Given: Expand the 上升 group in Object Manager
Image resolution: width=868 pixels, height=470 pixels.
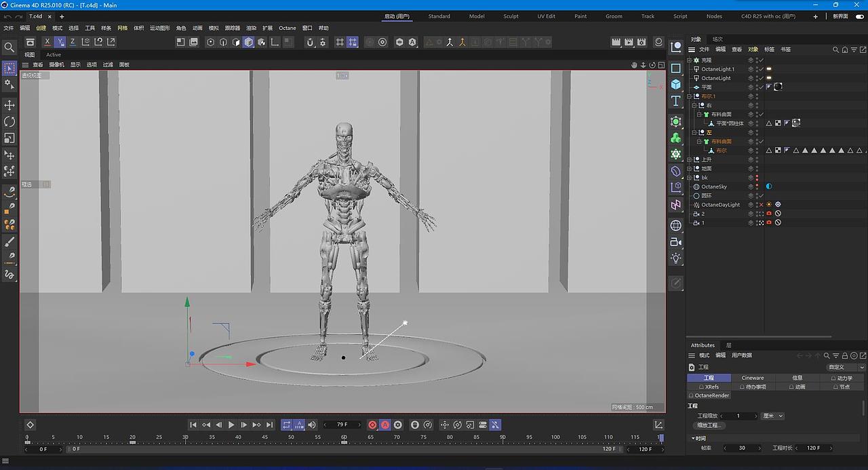Looking at the screenshot, I should tap(690, 159).
